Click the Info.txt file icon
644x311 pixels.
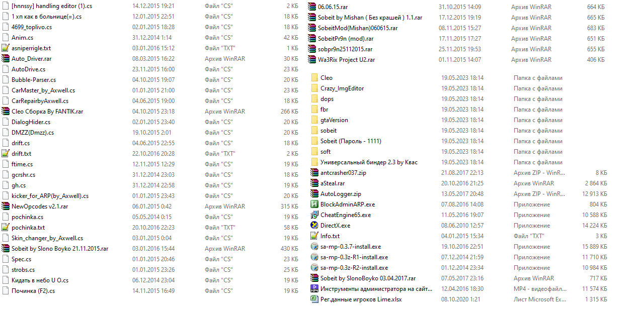click(x=314, y=236)
